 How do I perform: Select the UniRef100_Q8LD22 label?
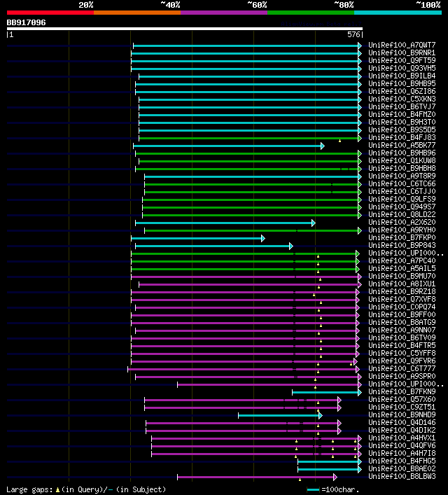pos(402,214)
